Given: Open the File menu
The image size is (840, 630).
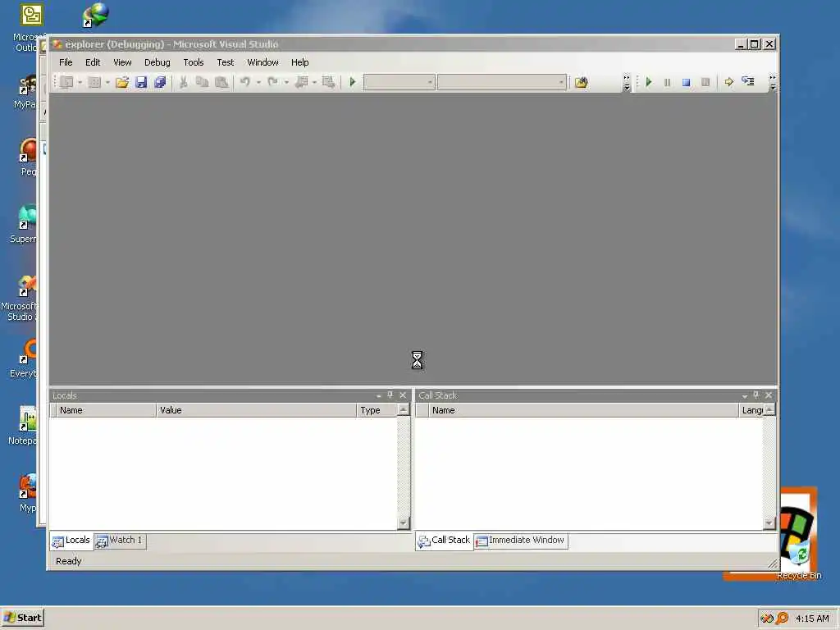Looking at the screenshot, I should pos(66,62).
